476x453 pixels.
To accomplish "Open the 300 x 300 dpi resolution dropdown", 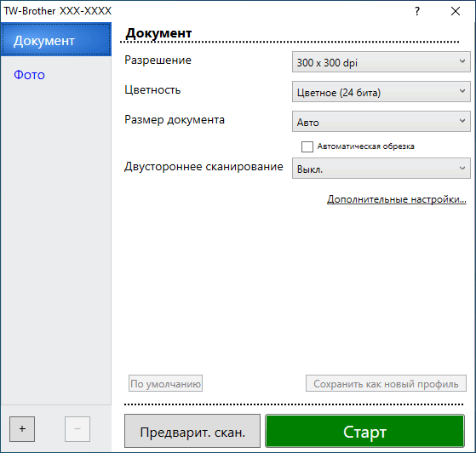I will coord(381,61).
